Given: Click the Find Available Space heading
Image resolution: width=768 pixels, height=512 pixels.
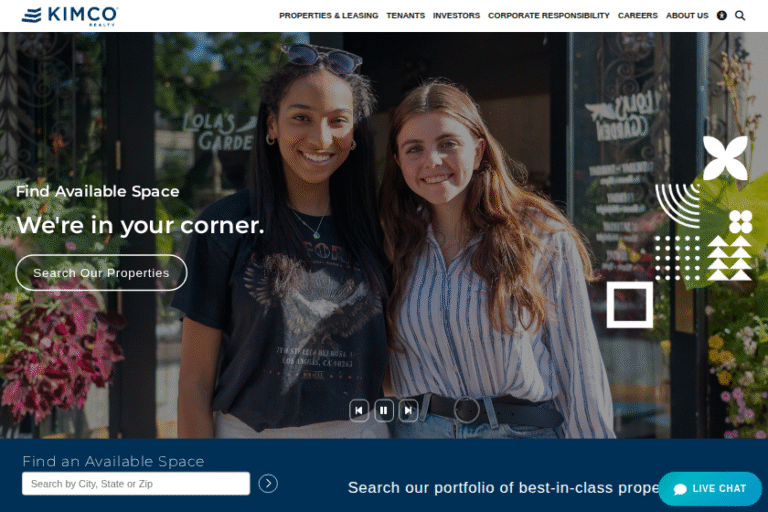Looking at the screenshot, I should click(97, 191).
